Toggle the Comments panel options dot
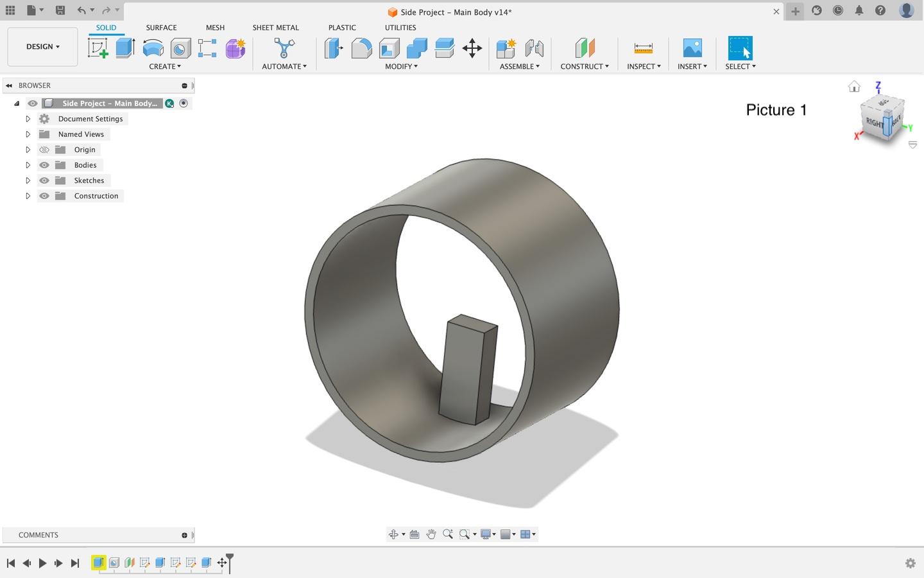Viewport: 924px width, 578px height. (x=184, y=535)
